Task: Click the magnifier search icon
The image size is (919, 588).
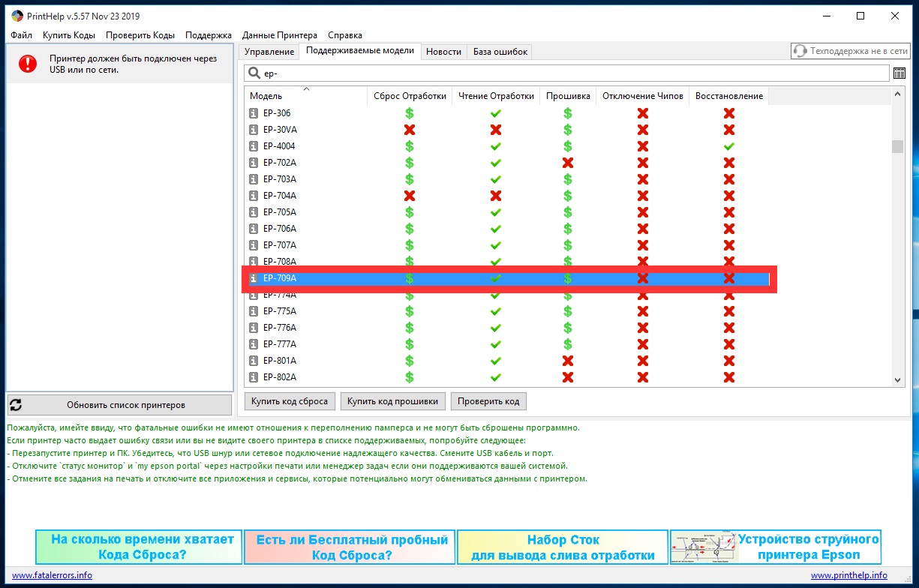Action: 254,73
